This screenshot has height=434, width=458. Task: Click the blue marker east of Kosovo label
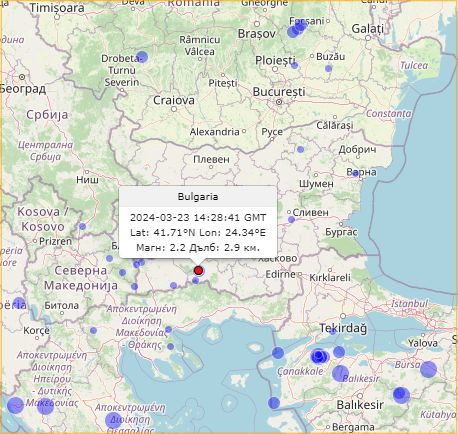coord(82,227)
